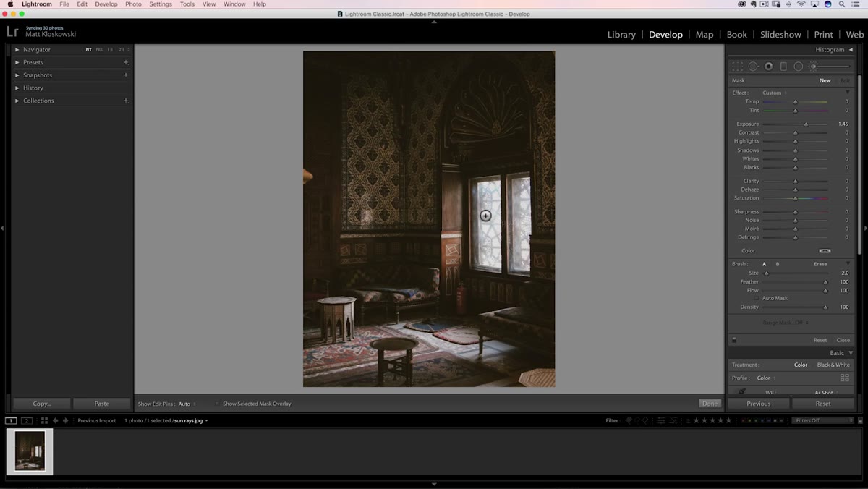Click the brush edit pin on photo
The width and height of the screenshot is (868, 489).
(x=485, y=216)
